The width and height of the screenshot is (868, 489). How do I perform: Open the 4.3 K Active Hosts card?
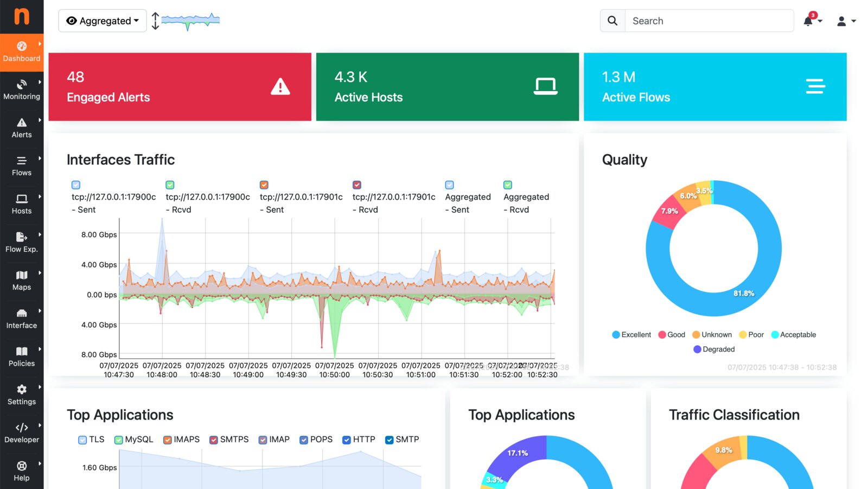(x=448, y=87)
